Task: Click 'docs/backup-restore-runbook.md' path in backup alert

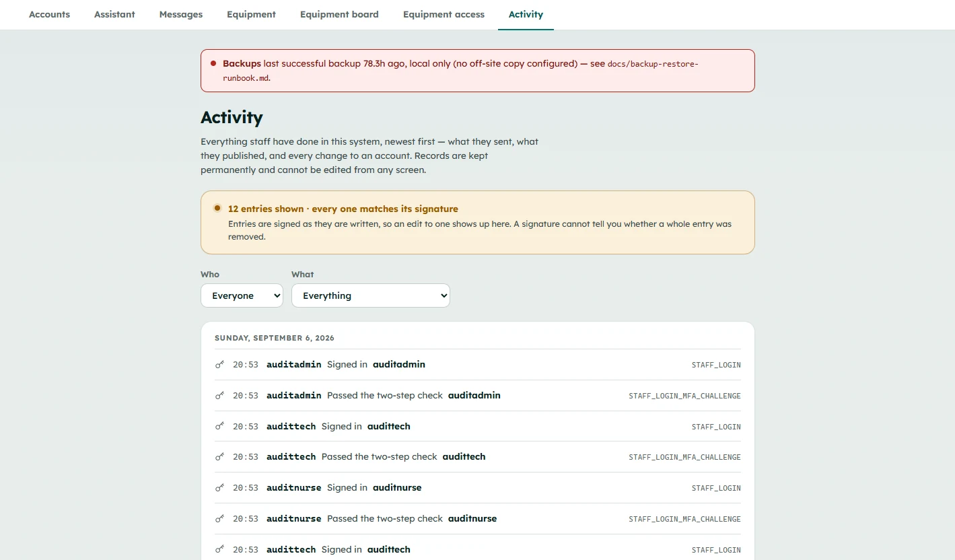Action: (461, 71)
